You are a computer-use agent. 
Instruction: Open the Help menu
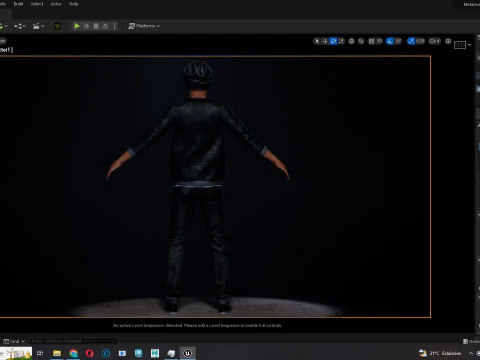pyautogui.click(x=73, y=4)
